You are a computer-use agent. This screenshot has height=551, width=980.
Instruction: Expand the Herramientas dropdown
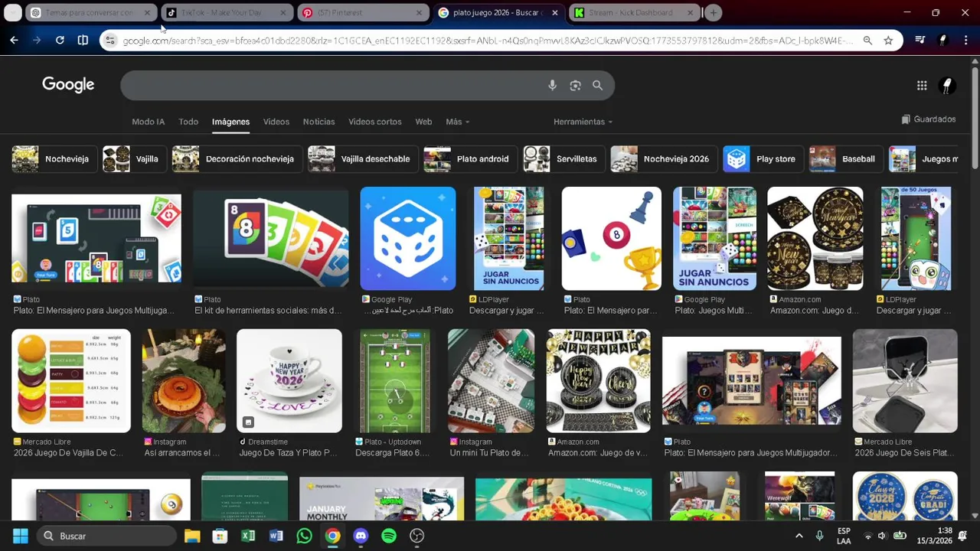(x=583, y=122)
